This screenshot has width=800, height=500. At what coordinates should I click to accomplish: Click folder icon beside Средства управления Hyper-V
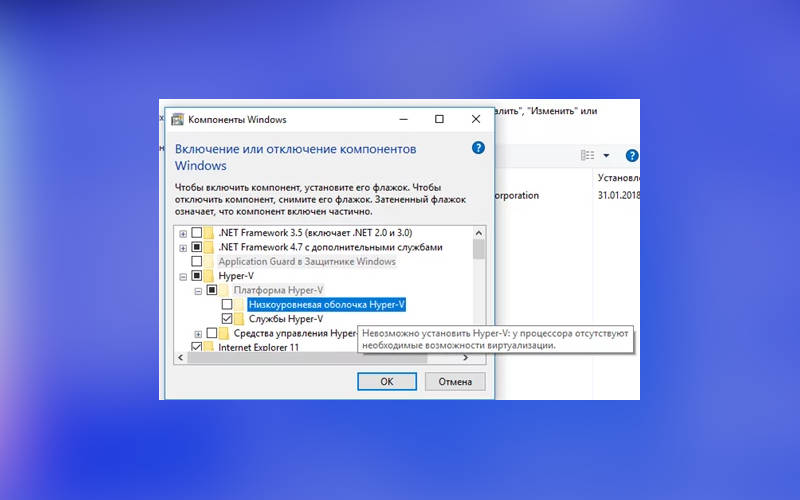pyautogui.click(x=224, y=333)
